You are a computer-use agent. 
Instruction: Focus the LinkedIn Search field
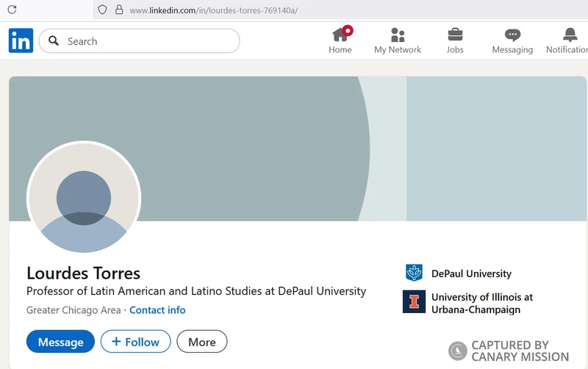coord(139,41)
